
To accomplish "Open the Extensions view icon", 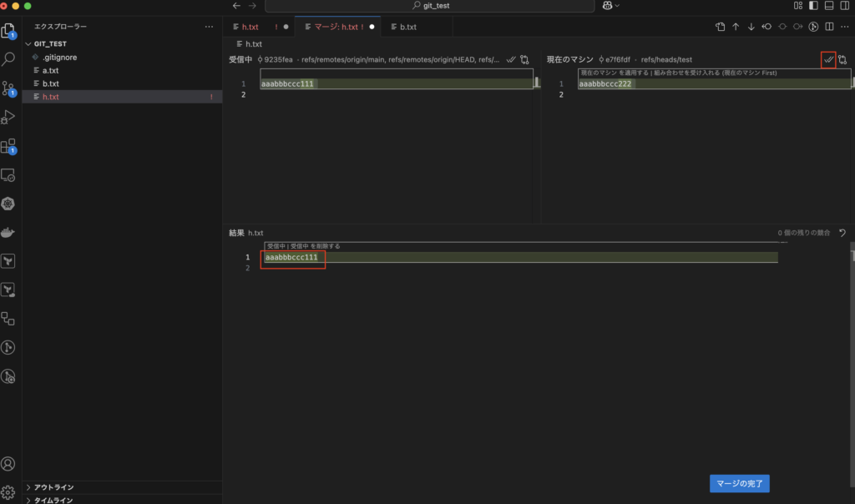I will tap(8, 146).
